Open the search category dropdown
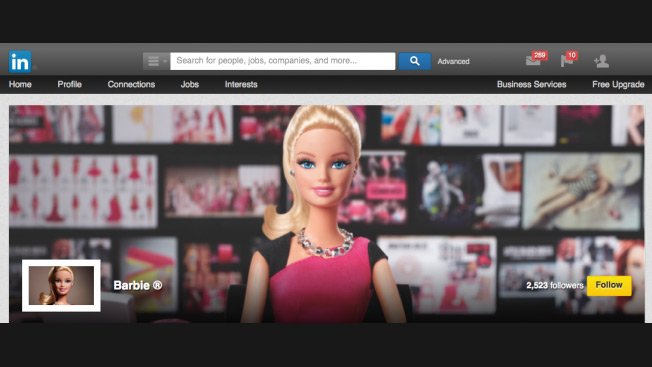652x367 pixels. [156, 61]
